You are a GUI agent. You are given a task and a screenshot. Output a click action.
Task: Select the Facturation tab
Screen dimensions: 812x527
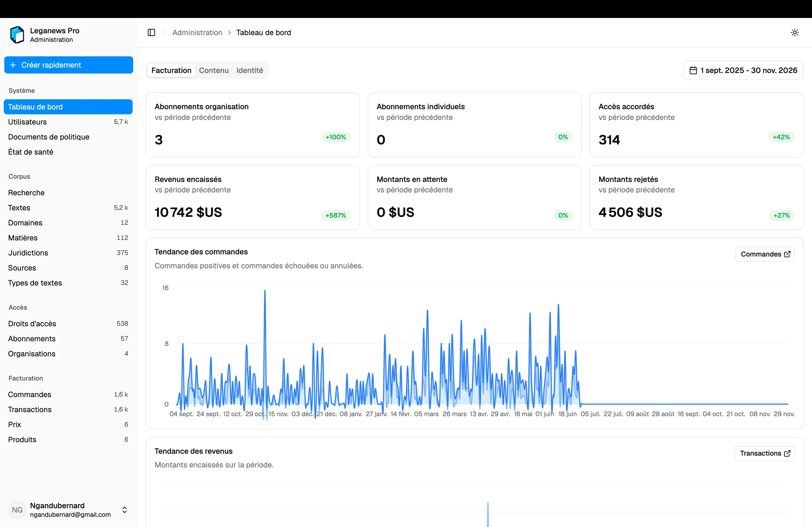(x=171, y=70)
